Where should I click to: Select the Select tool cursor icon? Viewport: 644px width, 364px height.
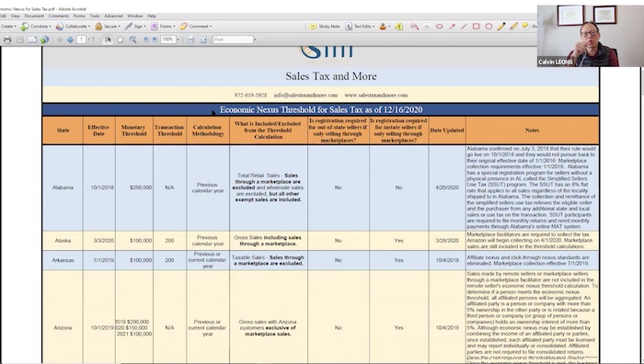click(x=108, y=40)
